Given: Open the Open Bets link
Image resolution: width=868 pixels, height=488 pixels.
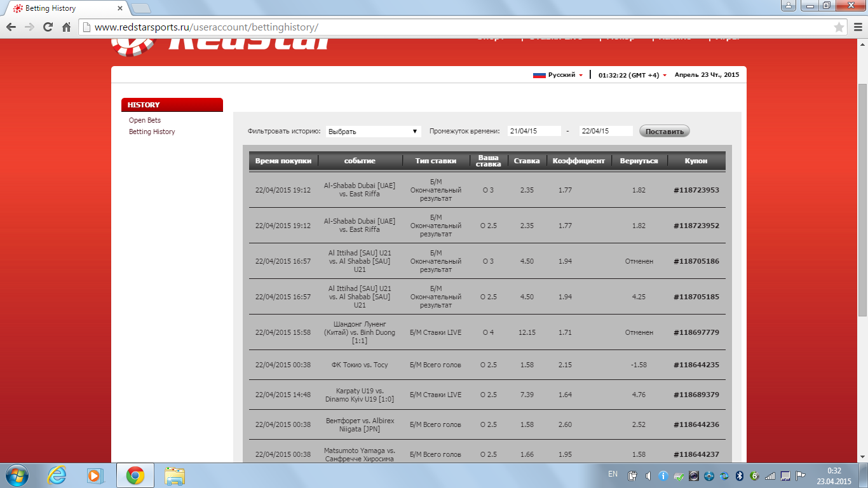Looking at the screenshot, I should point(145,120).
